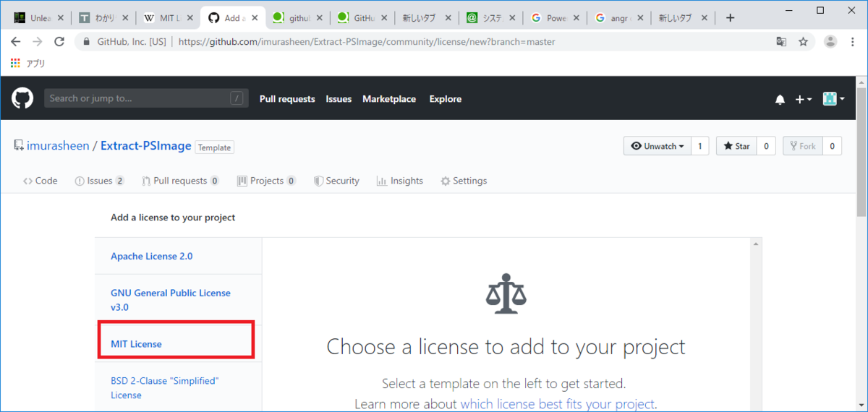868x412 pixels.
Task: Go to Marketplace
Action: click(x=389, y=99)
